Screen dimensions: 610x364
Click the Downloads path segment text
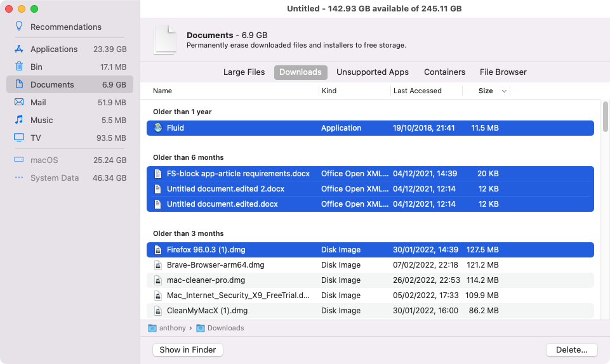(x=225, y=328)
